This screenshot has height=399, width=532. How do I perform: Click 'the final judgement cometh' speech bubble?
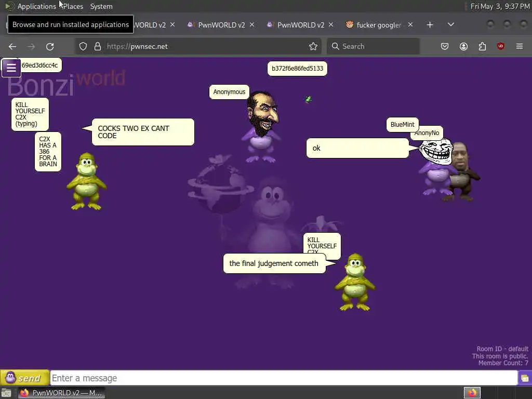coord(274,263)
